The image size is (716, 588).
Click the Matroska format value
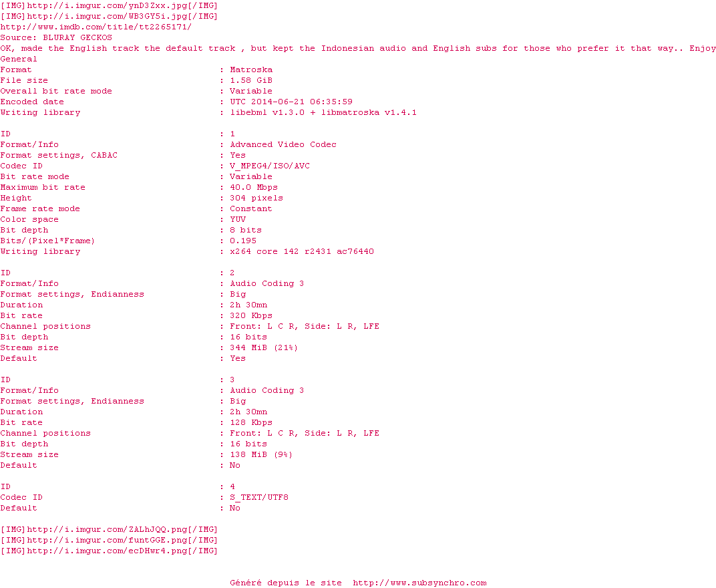[x=251, y=70]
